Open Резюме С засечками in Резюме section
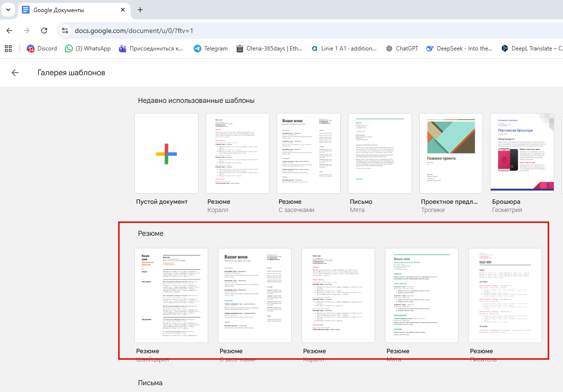563x392 pixels. click(x=255, y=295)
